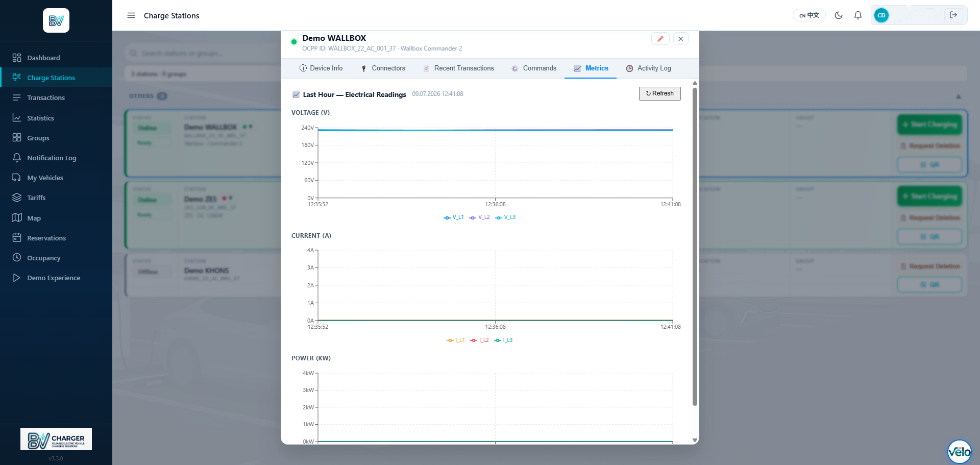Screen dimensions: 980x465
Task: Open Notification Log in the sidebar
Action: click(56, 158)
